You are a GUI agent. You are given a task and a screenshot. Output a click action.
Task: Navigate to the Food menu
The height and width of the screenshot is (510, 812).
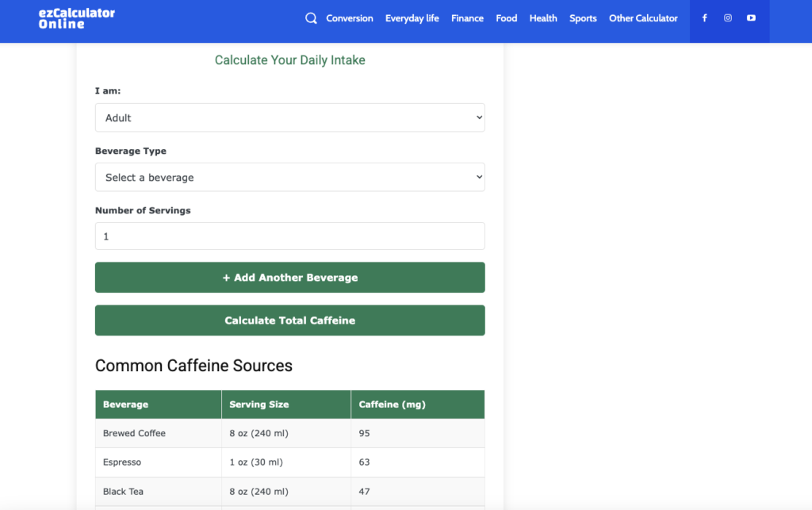pos(506,18)
